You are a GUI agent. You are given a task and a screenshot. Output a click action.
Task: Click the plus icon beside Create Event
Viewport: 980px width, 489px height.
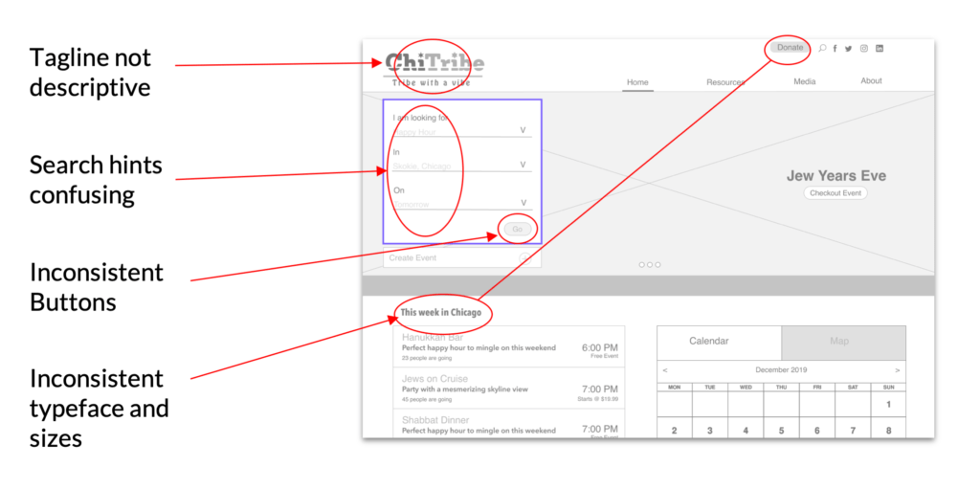[x=525, y=258]
